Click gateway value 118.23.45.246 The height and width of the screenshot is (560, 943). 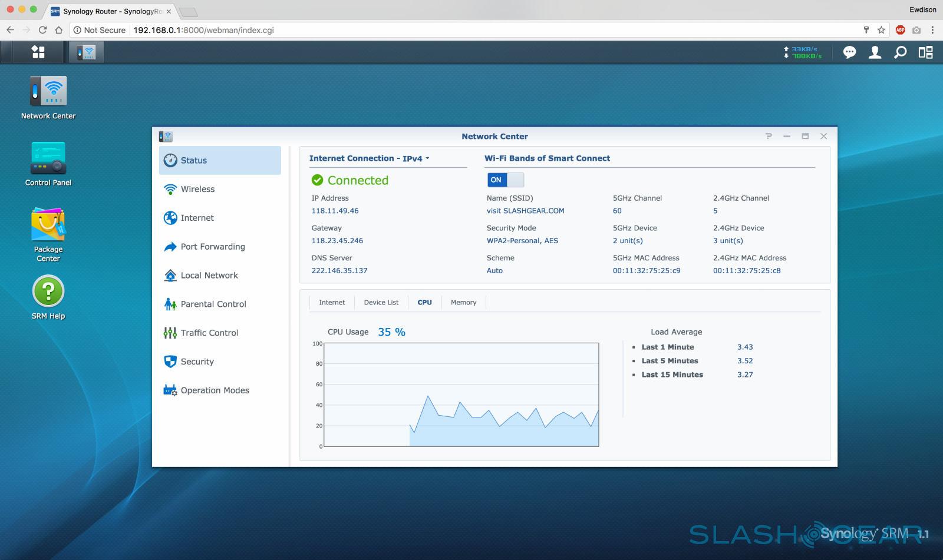coord(337,241)
